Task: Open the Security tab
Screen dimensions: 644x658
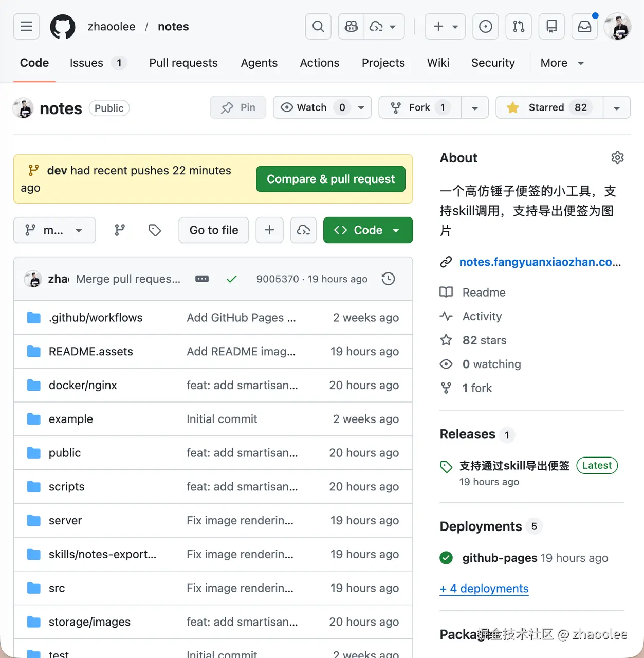Action: [492, 63]
